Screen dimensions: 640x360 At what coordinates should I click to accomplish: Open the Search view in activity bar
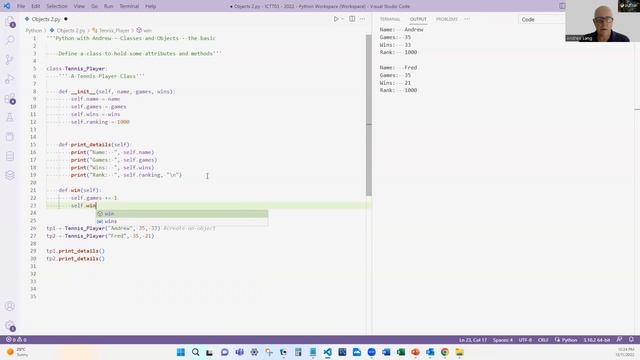(x=10, y=40)
